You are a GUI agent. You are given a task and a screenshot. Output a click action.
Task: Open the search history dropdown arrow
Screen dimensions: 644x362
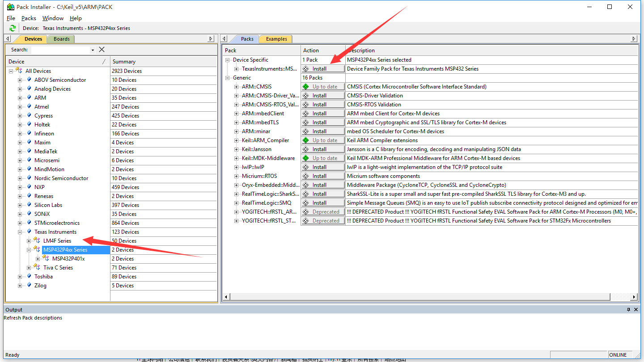[93, 50]
